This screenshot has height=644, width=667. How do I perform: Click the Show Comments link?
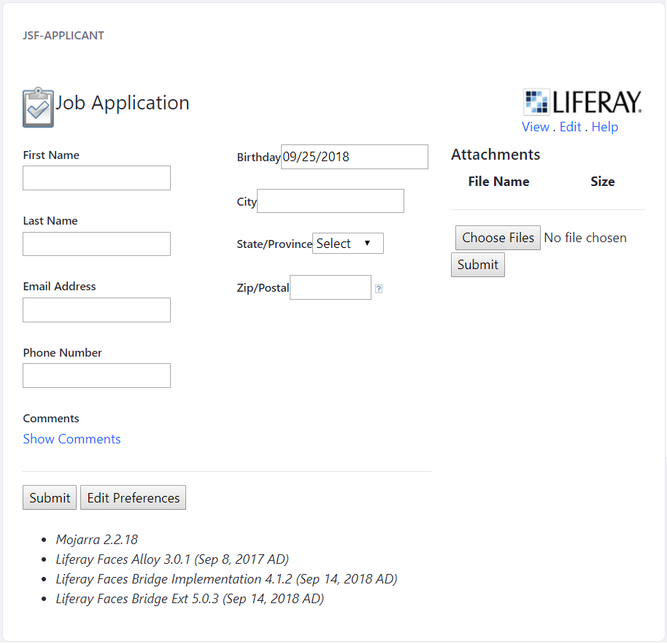[x=72, y=438]
